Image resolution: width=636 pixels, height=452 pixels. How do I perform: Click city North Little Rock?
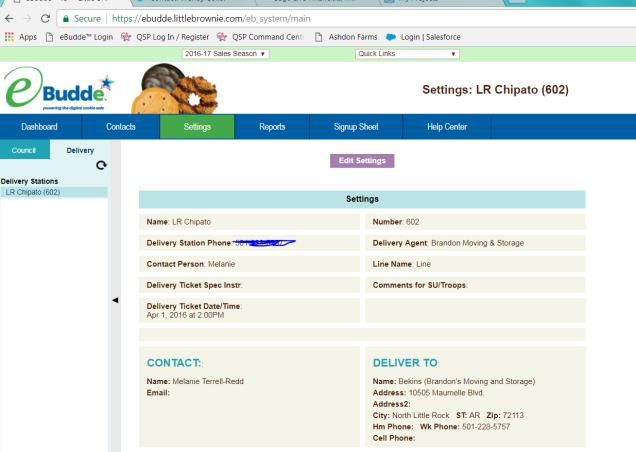[x=421, y=415]
